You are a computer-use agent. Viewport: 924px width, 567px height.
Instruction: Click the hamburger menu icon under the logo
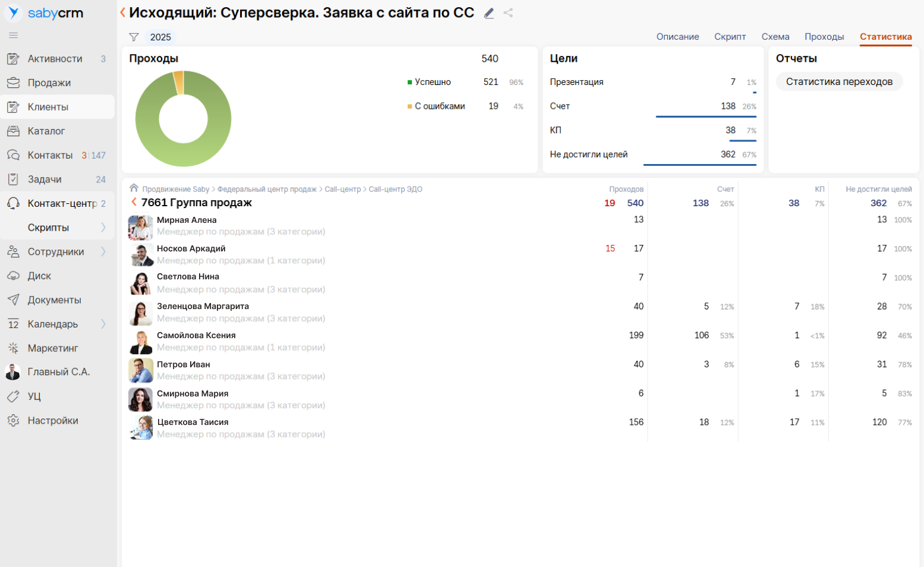(x=13, y=36)
